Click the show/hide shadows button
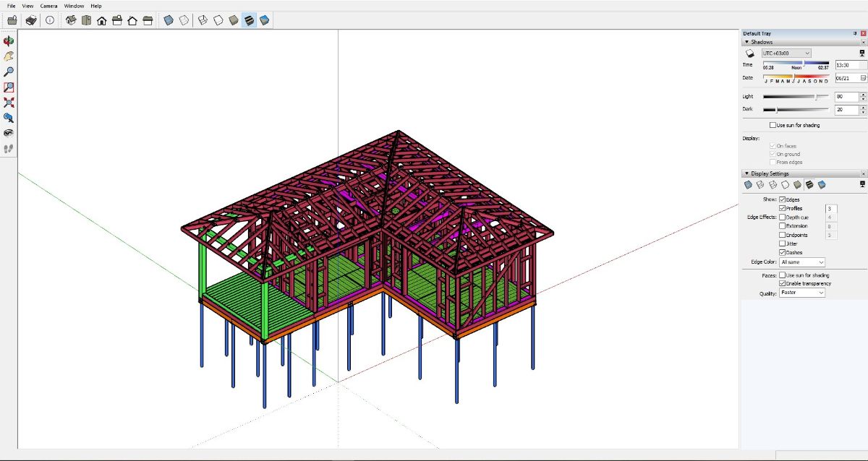 click(751, 53)
